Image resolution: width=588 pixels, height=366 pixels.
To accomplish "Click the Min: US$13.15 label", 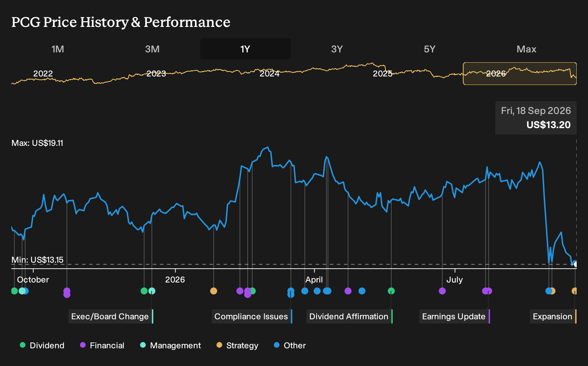I will 38,260.
